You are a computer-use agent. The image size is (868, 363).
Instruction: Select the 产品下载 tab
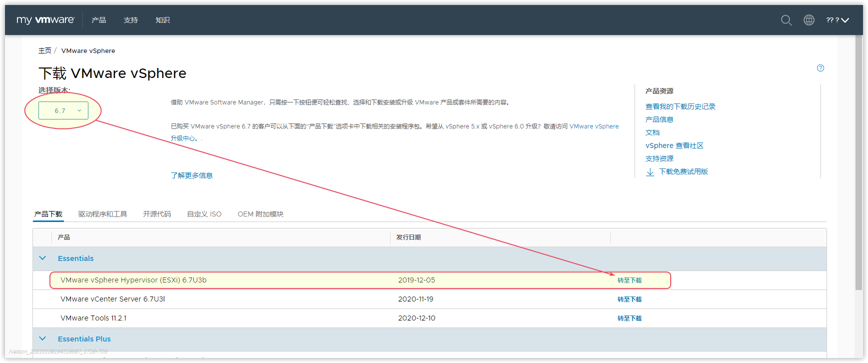click(x=48, y=214)
